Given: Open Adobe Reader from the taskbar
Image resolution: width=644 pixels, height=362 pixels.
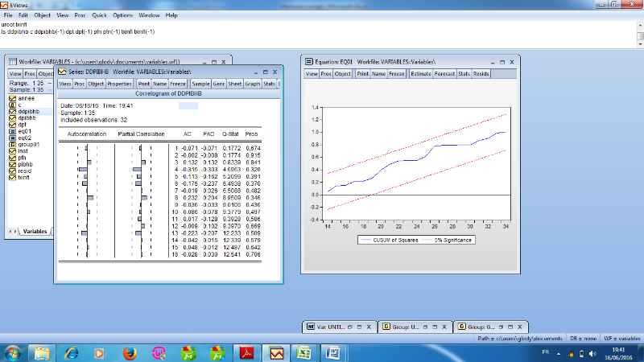Looking at the screenshot, I should pyautogui.click(x=246, y=352).
